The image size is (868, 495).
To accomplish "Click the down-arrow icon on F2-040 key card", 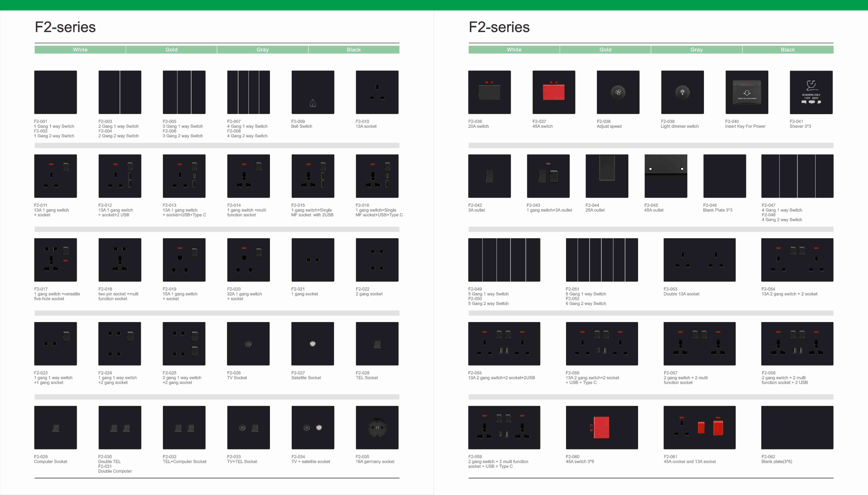I will [x=747, y=93].
